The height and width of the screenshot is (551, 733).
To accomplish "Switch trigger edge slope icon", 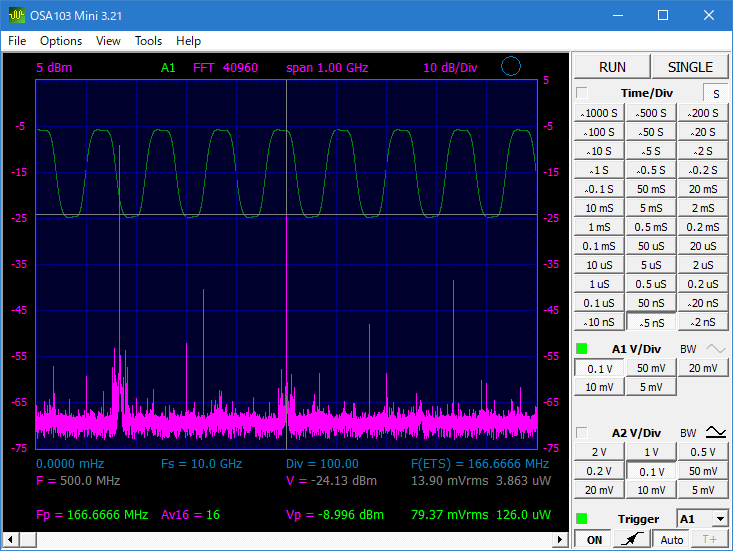I will pos(632,539).
